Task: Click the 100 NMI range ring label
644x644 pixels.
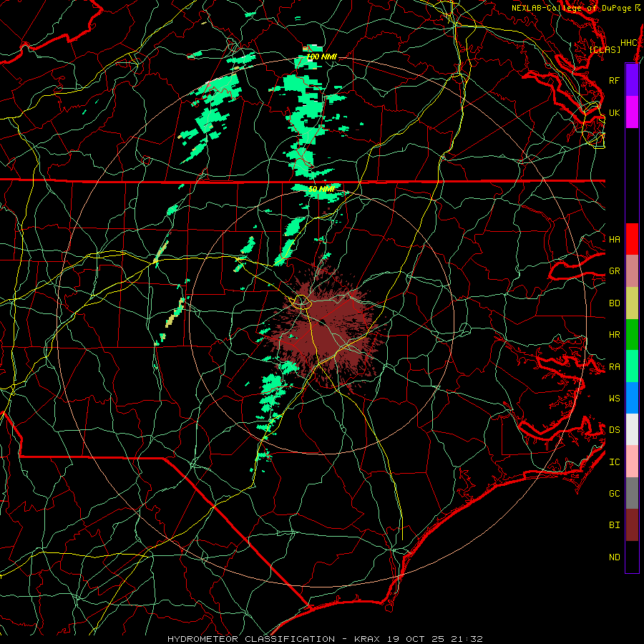Action: 321,57
